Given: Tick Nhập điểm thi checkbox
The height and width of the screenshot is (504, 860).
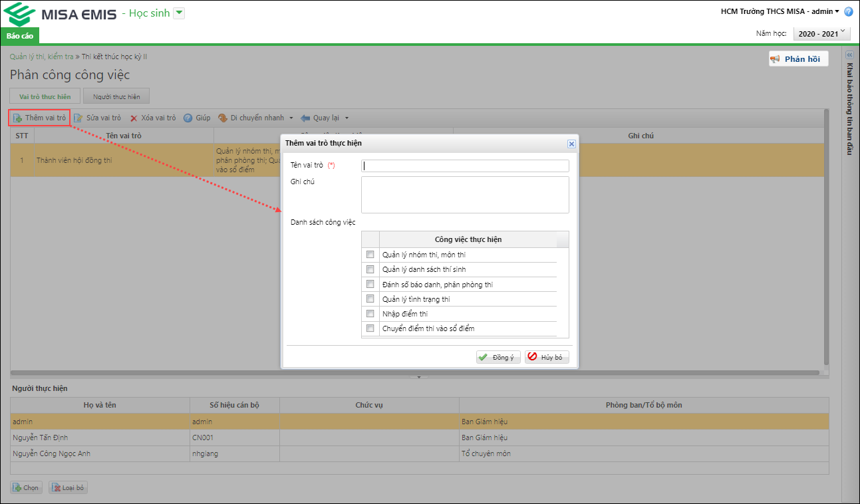Looking at the screenshot, I should coord(370,314).
